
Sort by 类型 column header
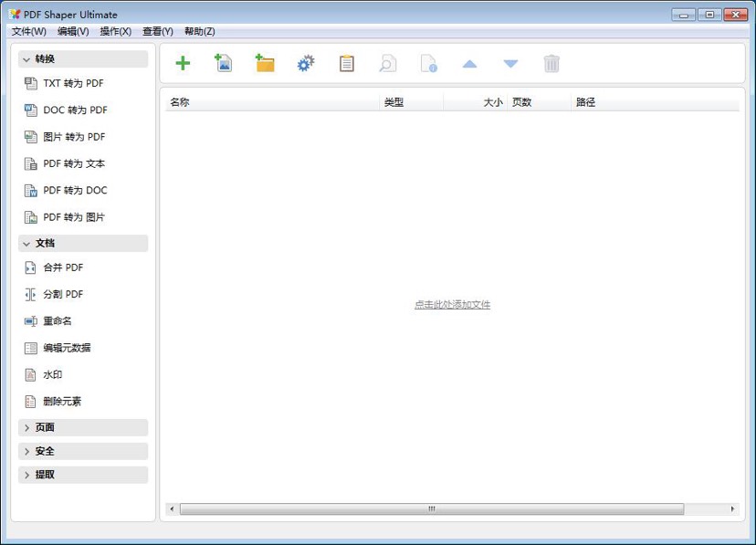click(411, 102)
